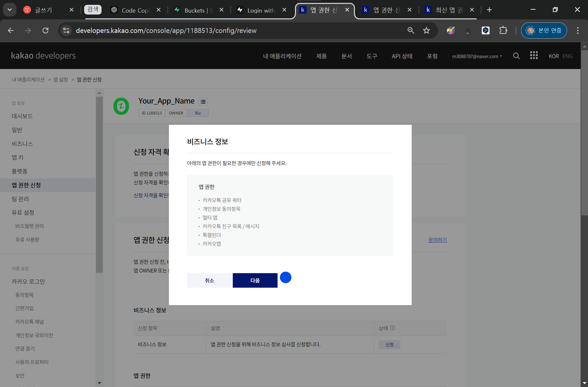This screenshot has height=387, width=588.
Task: View site information icon in address bar
Action: pyautogui.click(x=66, y=30)
